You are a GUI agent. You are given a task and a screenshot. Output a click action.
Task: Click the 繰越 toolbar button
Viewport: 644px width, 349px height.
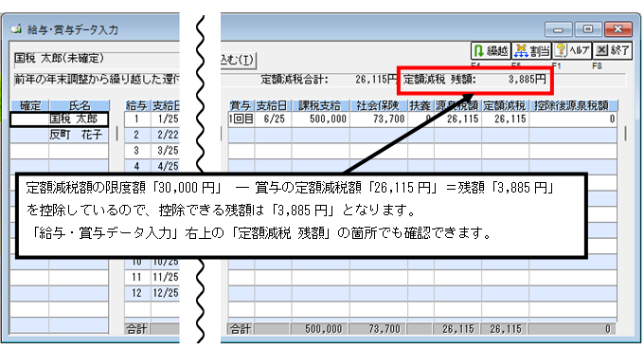(x=491, y=50)
